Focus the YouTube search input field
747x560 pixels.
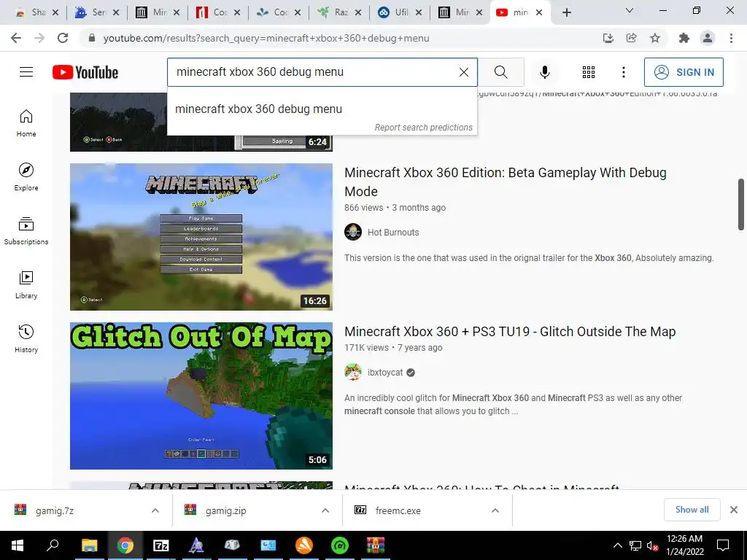pyautogui.click(x=314, y=72)
